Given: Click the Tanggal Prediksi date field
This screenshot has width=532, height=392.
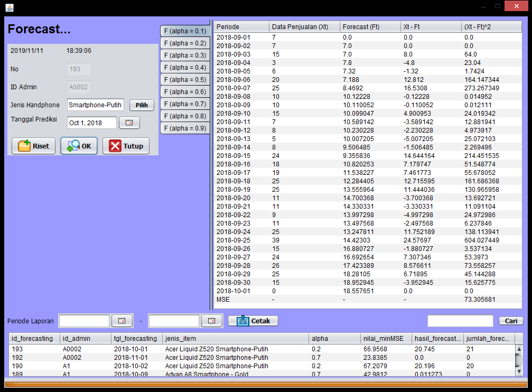Looking at the screenshot, I should tap(92, 123).
